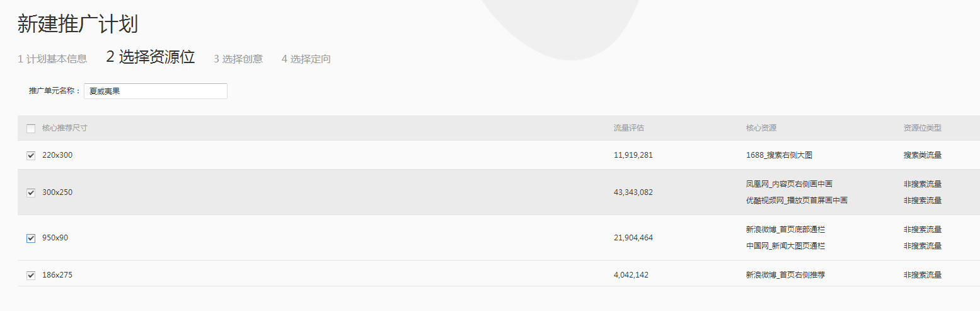Click the 核心资源 column header

pos(761,128)
